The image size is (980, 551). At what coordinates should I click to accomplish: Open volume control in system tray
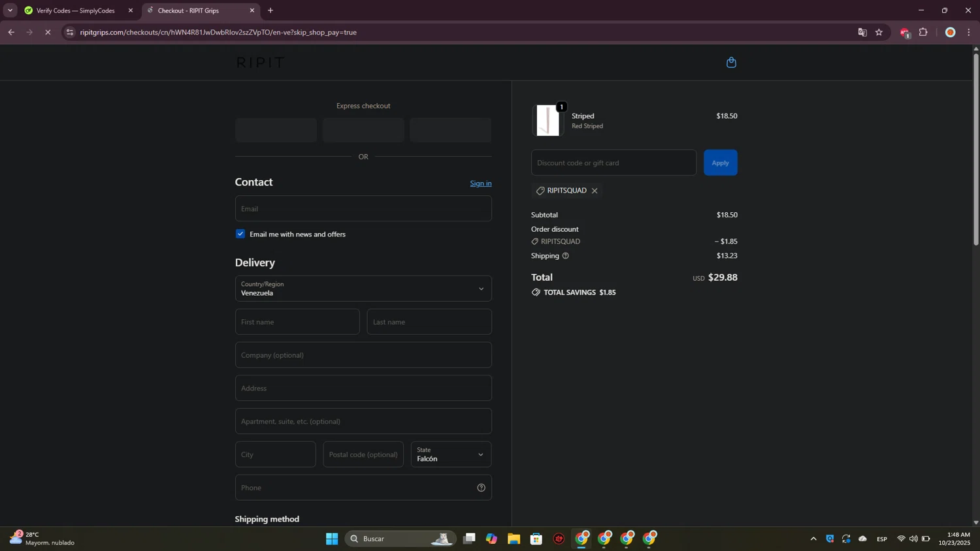913,539
